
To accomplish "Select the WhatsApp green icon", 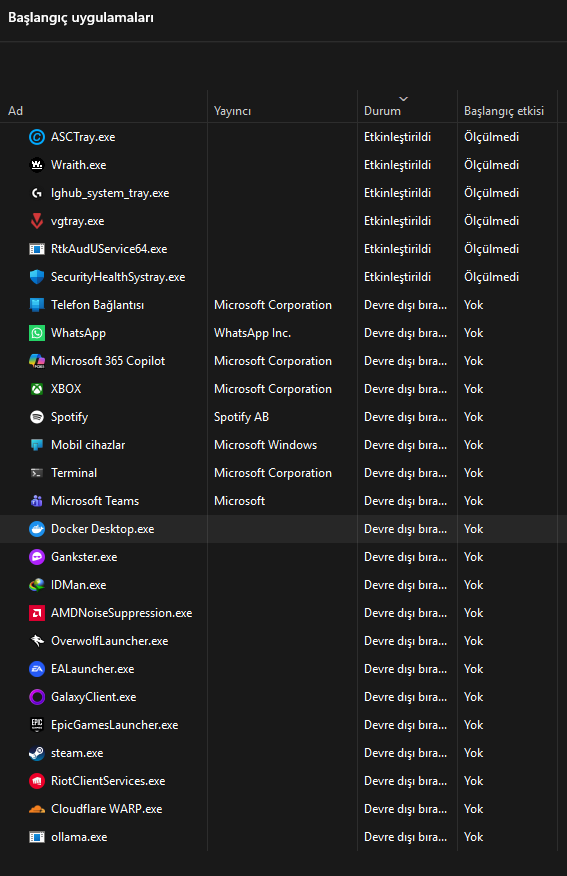I will (37, 333).
